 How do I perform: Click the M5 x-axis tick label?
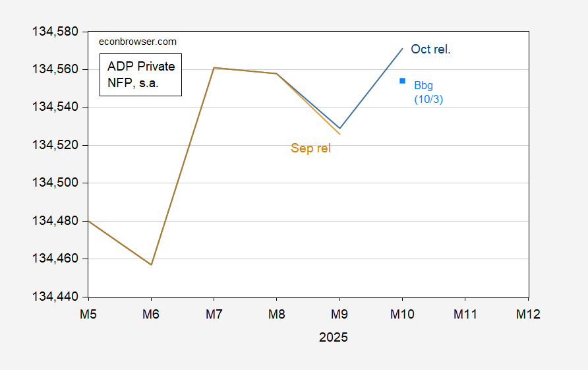[88, 315]
